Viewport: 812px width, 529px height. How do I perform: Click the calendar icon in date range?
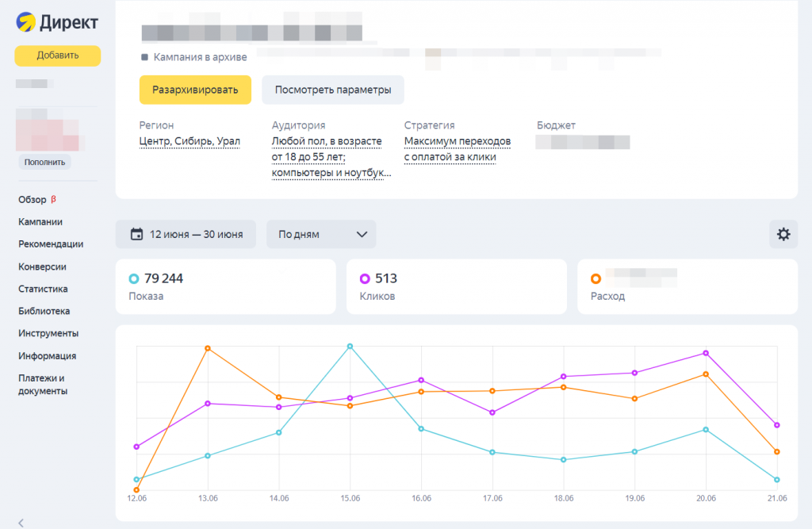136,234
